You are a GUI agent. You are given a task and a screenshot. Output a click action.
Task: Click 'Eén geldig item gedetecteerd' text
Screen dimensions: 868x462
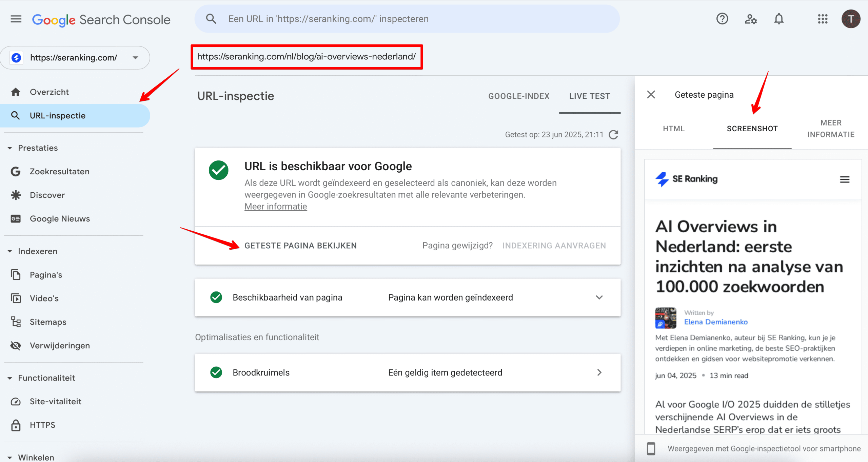(445, 372)
